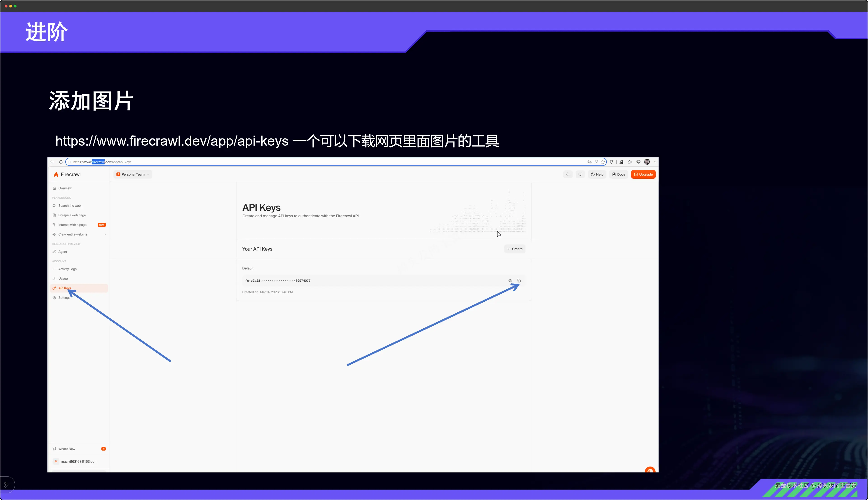Open the browser three-dot menu

coord(655,162)
